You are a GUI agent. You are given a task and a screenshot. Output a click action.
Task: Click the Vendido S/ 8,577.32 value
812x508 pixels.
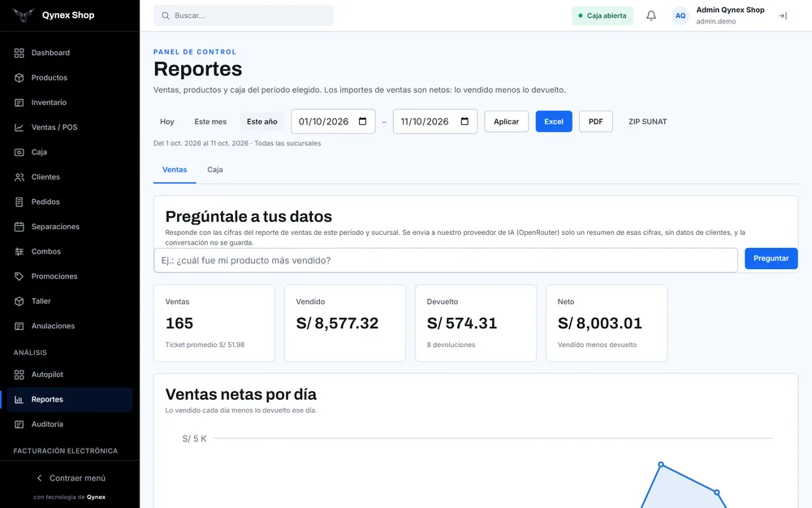pyautogui.click(x=337, y=323)
